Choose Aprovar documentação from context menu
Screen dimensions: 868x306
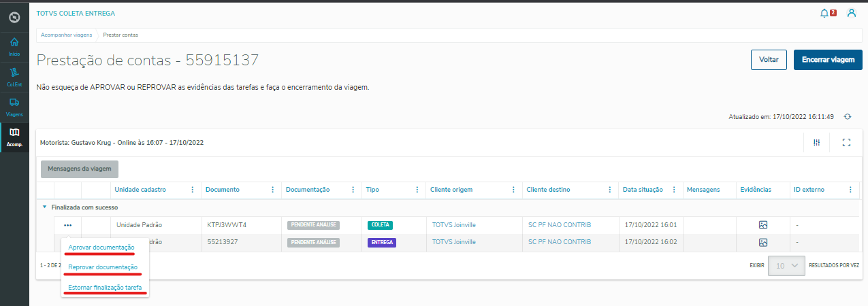click(x=101, y=247)
